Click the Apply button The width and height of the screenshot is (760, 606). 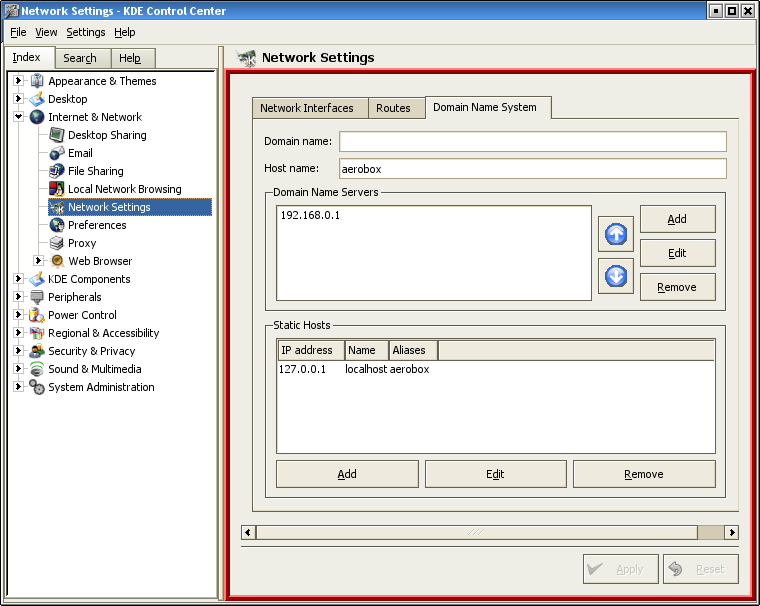pos(620,569)
